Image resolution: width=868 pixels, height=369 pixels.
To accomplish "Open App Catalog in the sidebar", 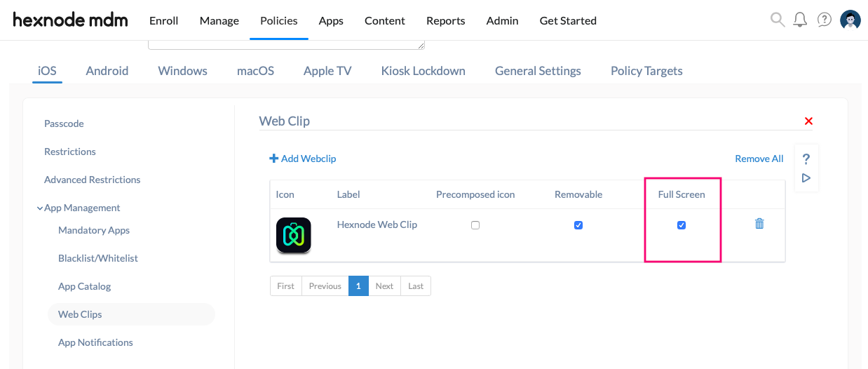I will tap(85, 286).
